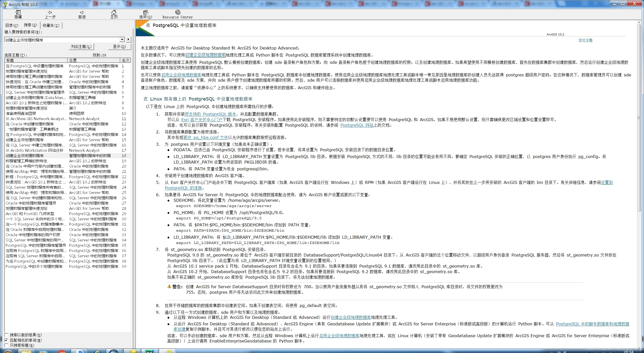Click the Forward (前进) arrow icon
This screenshot has width=644, height=353.
82,12
